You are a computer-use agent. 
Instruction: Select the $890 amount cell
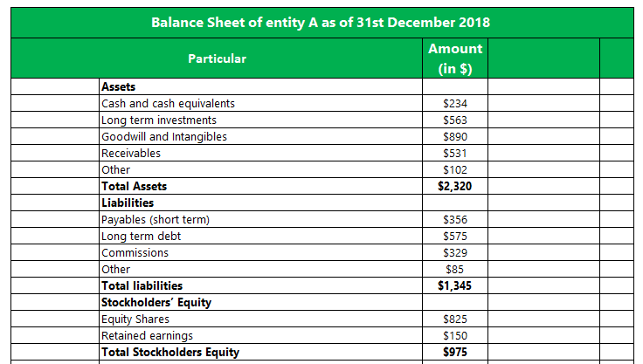454,137
